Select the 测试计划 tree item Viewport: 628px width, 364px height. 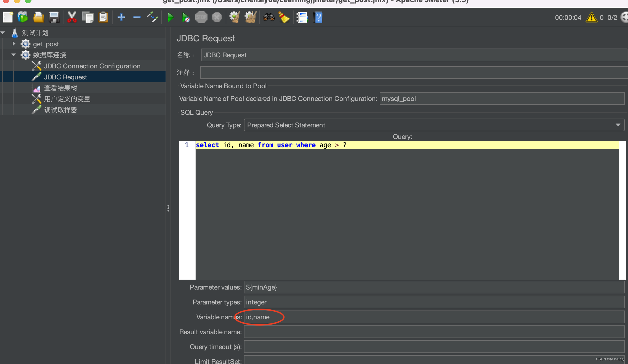[35, 33]
